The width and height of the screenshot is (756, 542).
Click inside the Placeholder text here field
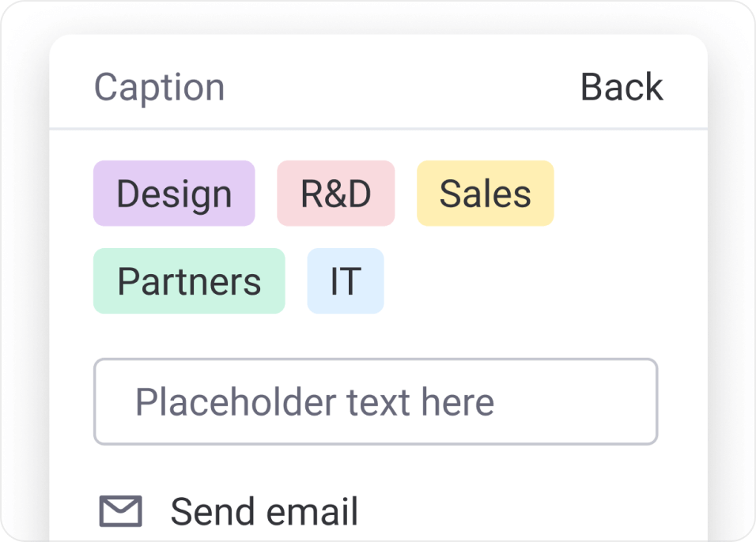[x=376, y=402]
